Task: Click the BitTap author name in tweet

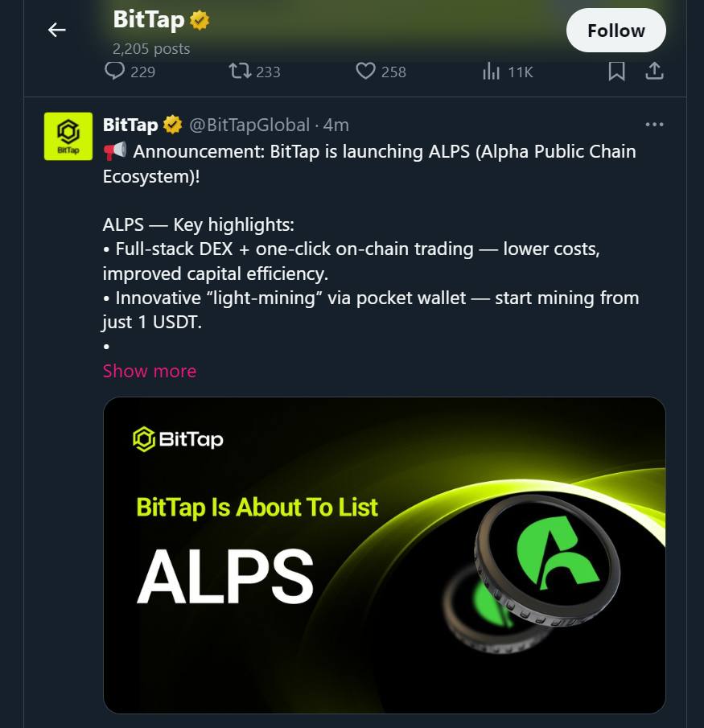Action: coord(130,125)
